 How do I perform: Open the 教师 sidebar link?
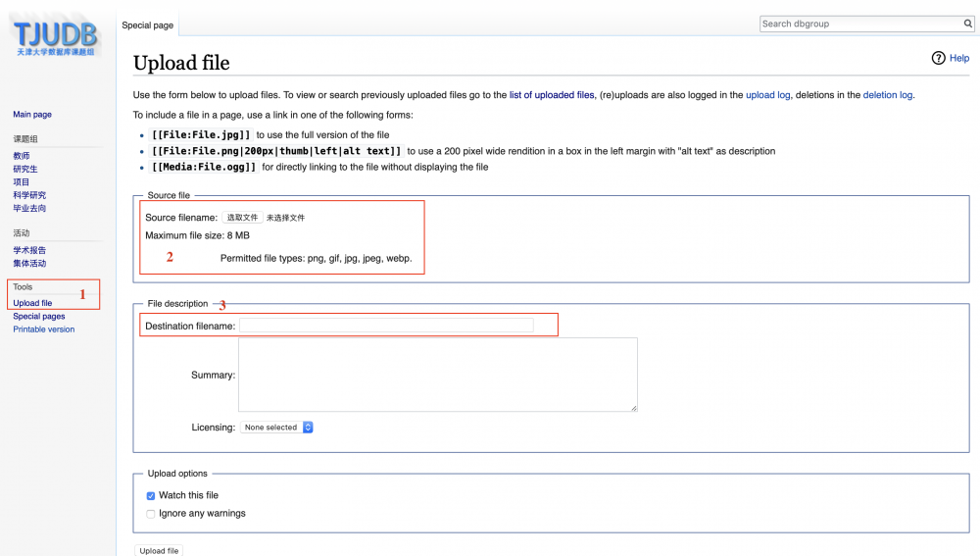click(x=22, y=156)
